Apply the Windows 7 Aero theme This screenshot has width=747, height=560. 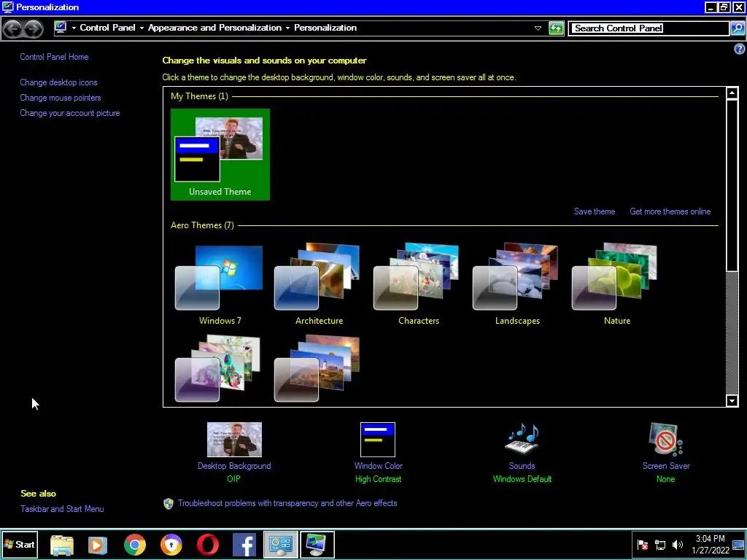220,285
